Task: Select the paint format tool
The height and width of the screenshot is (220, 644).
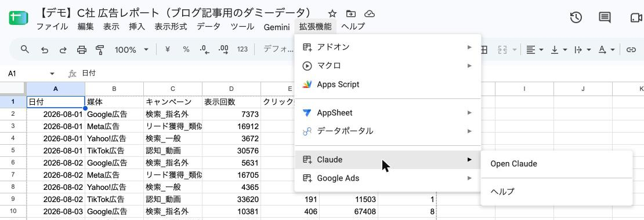Action: (x=100, y=50)
